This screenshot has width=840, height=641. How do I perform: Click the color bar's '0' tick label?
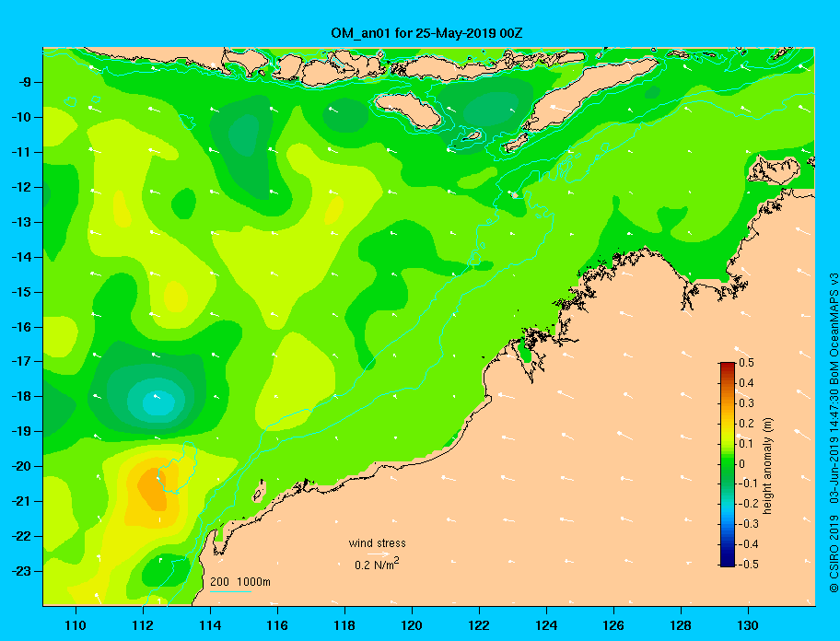tap(742, 464)
